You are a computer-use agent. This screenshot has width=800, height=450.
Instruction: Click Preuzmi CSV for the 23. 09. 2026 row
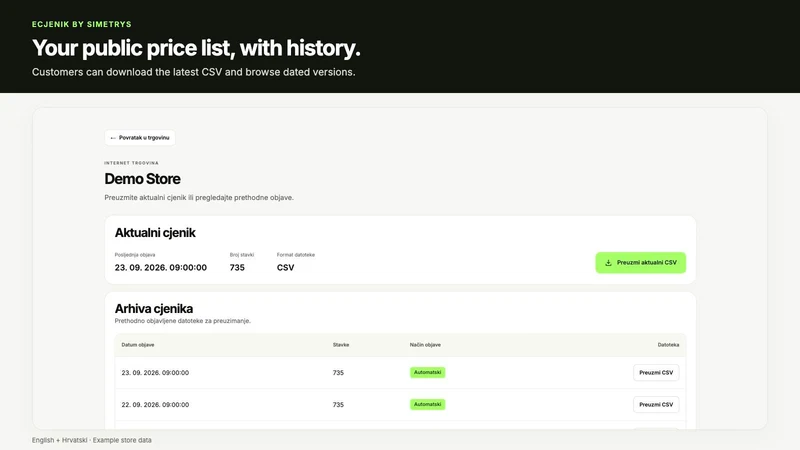pyautogui.click(x=656, y=372)
